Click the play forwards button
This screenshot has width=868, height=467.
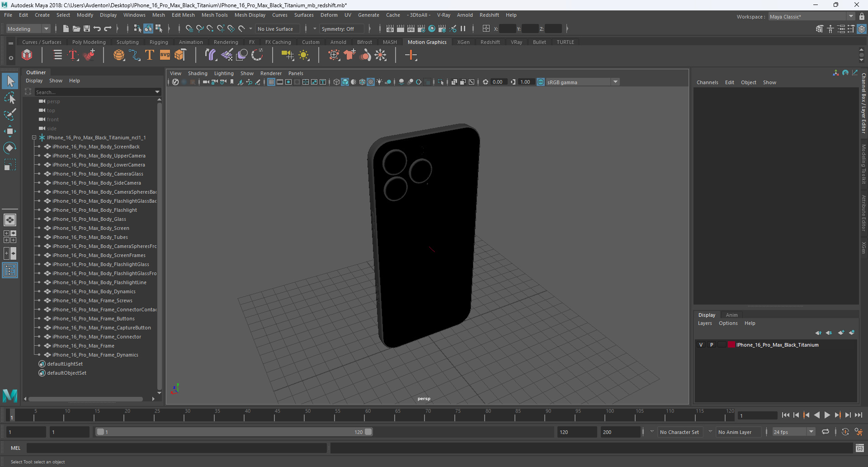click(827, 415)
